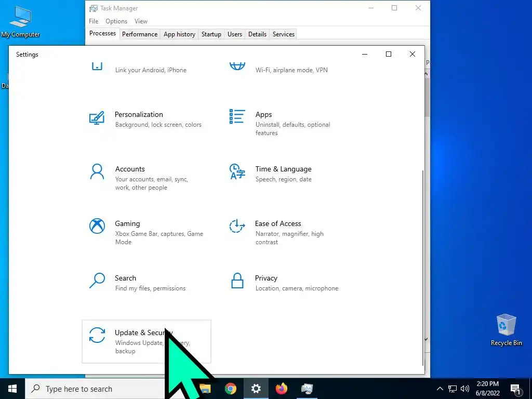532x399 pixels.
Task: Click 'Location, camera, microphone' description
Action: 297,288
